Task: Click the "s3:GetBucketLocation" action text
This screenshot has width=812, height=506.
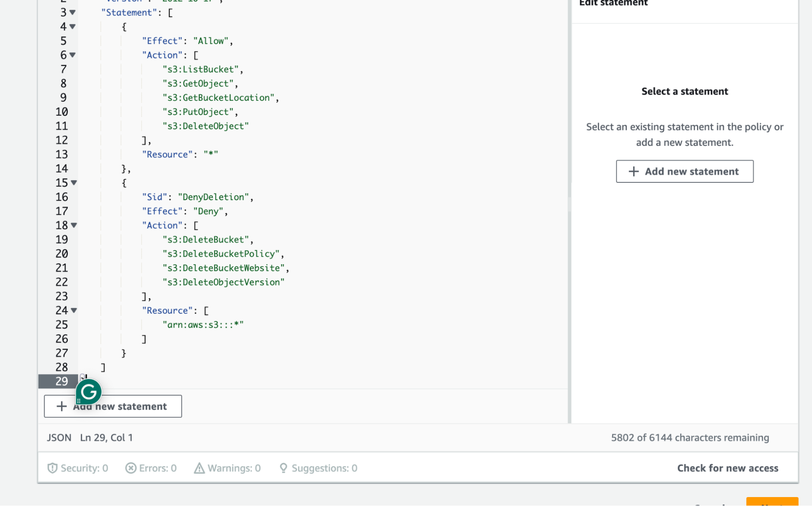Action: [219, 98]
